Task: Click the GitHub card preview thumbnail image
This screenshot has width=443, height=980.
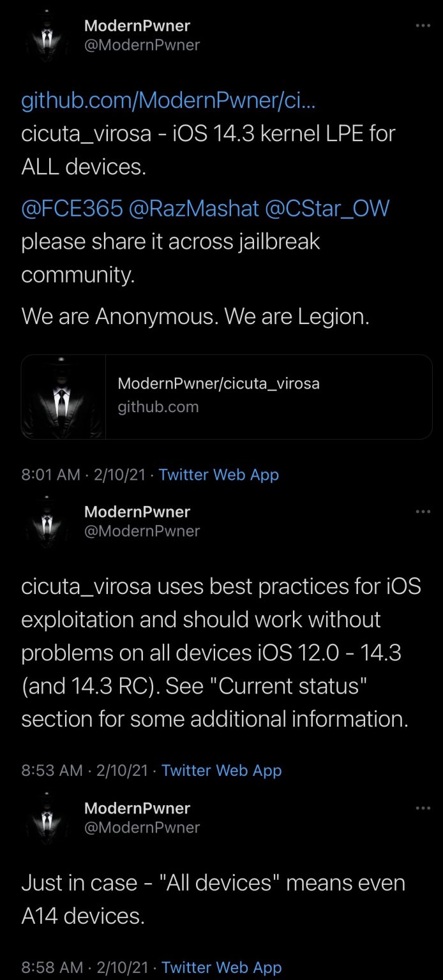Action: point(63,396)
